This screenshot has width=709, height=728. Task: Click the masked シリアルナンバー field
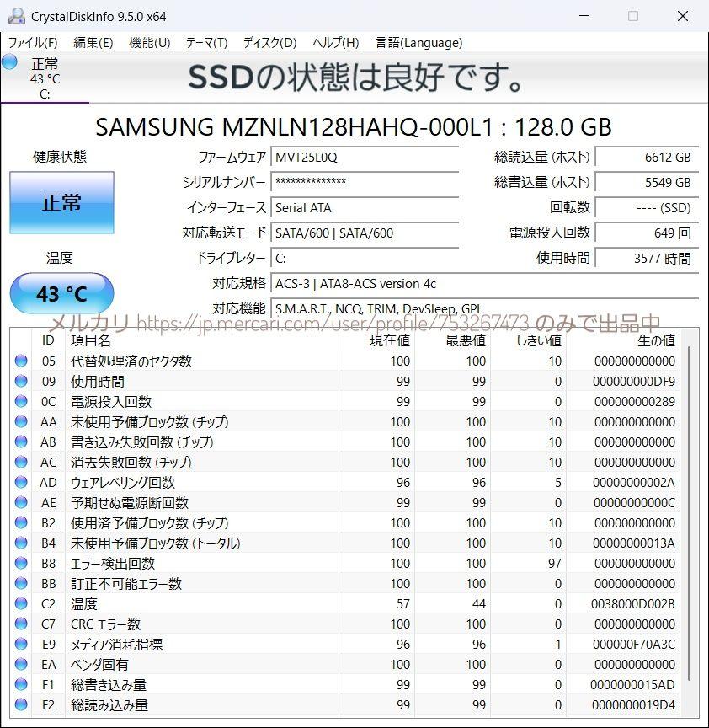tap(365, 182)
